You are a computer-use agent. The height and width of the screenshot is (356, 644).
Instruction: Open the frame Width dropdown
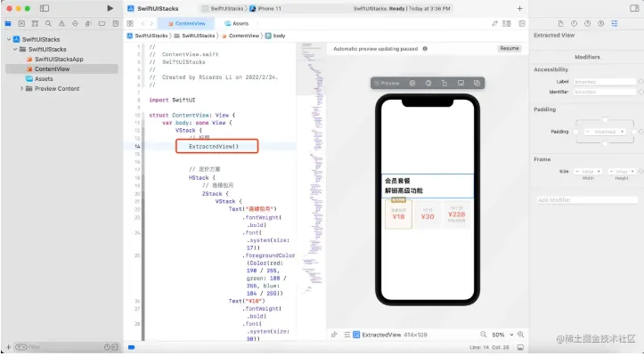(588, 171)
